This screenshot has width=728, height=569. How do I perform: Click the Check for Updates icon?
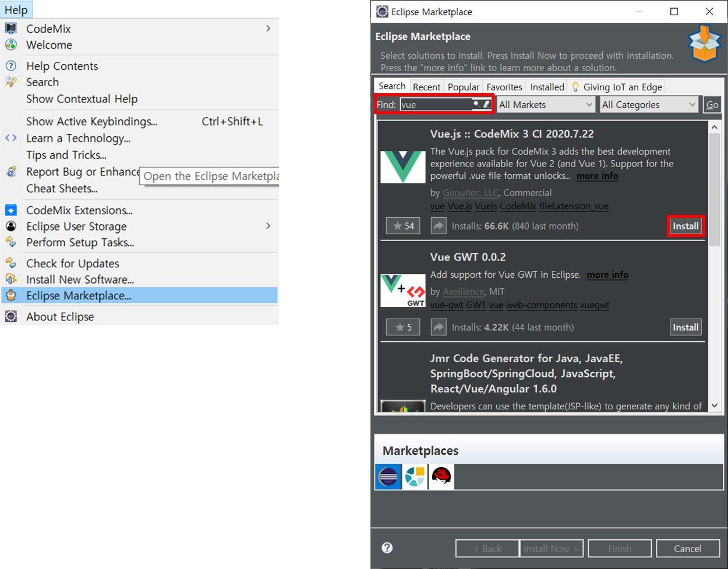pyautogui.click(x=11, y=263)
